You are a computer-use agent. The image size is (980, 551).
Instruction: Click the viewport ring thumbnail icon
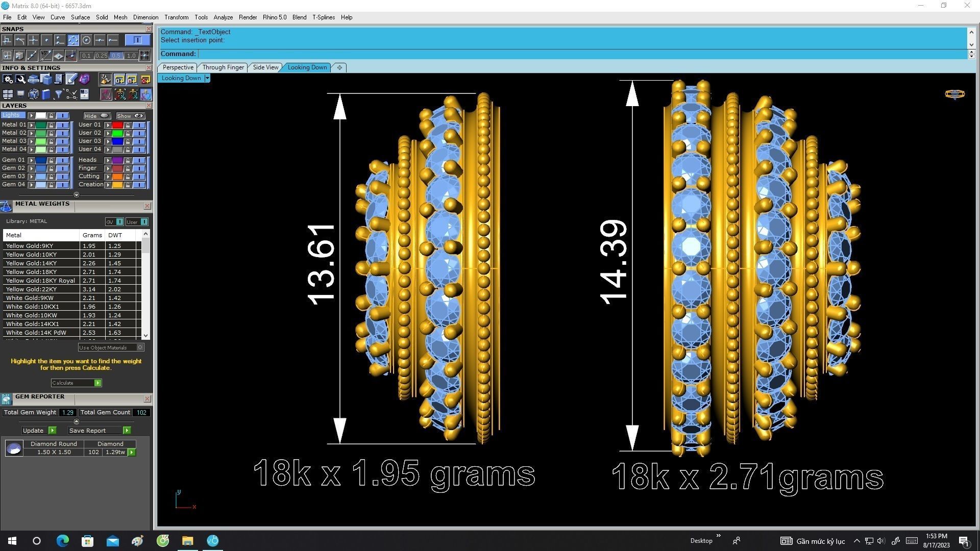coord(954,94)
